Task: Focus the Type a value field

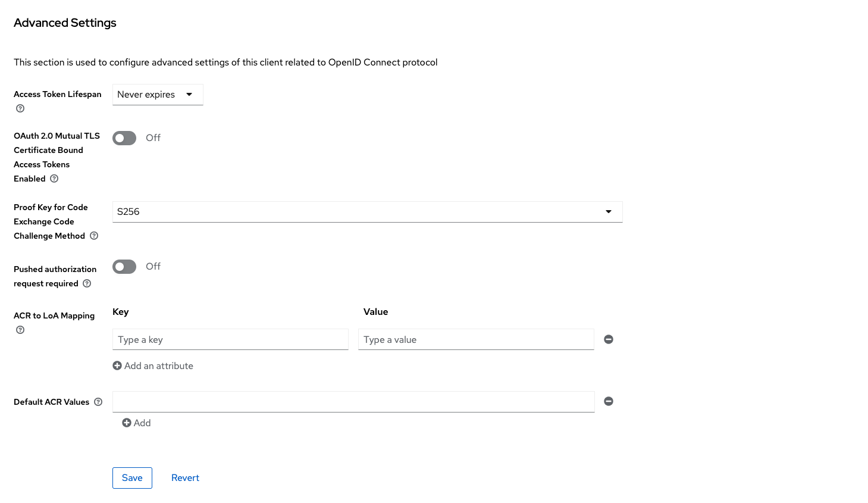Action: 476,339
